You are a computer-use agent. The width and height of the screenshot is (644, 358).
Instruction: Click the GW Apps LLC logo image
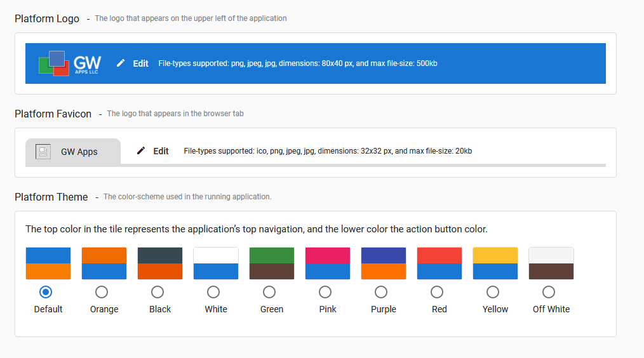point(70,63)
